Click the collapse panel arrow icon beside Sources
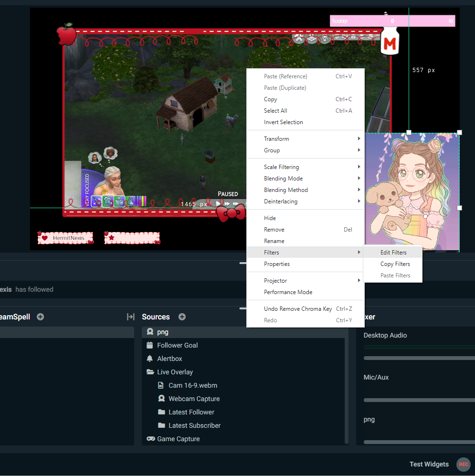The height and width of the screenshot is (476, 475). click(130, 317)
